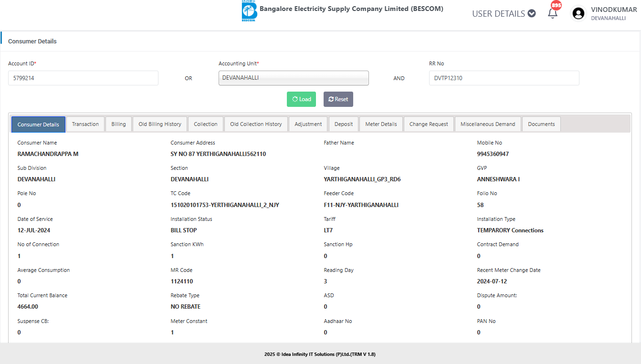This screenshot has width=641, height=364.
Task: Open the Deposit tab
Action: pyautogui.click(x=344, y=124)
